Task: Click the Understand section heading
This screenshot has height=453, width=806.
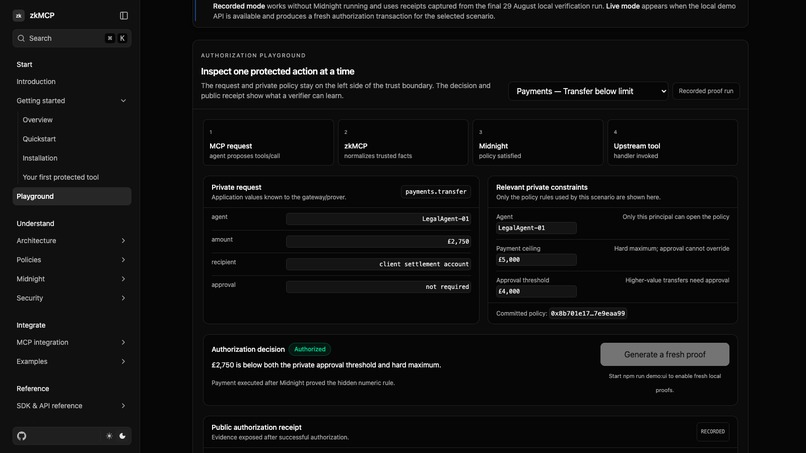Action: (35, 224)
